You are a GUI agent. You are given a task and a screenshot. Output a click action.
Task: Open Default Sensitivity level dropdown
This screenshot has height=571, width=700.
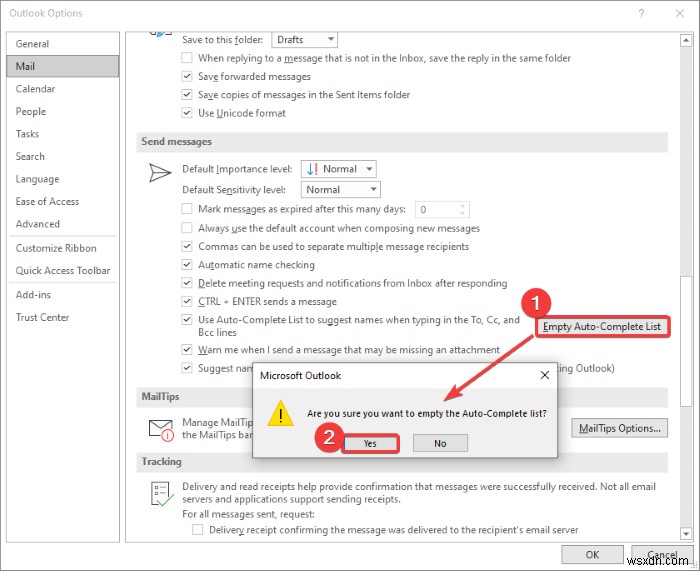click(x=341, y=190)
